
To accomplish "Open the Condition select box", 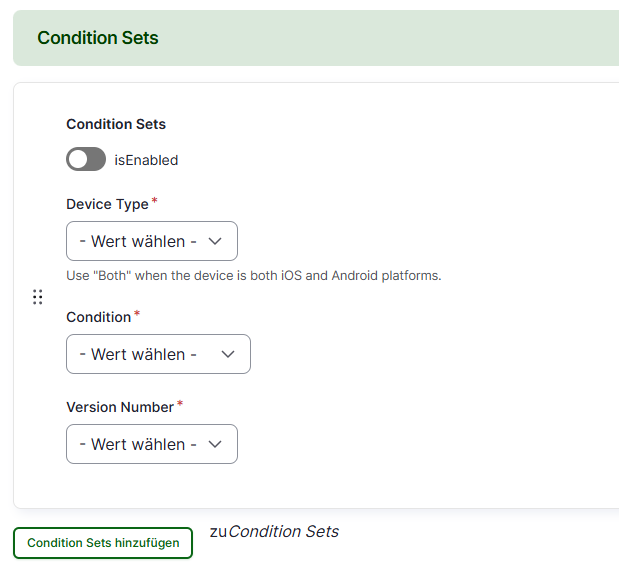I will click(x=158, y=354).
